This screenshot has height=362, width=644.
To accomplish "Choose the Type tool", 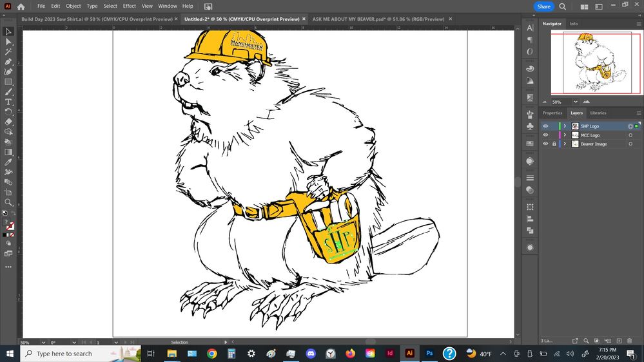I will 8,102.
